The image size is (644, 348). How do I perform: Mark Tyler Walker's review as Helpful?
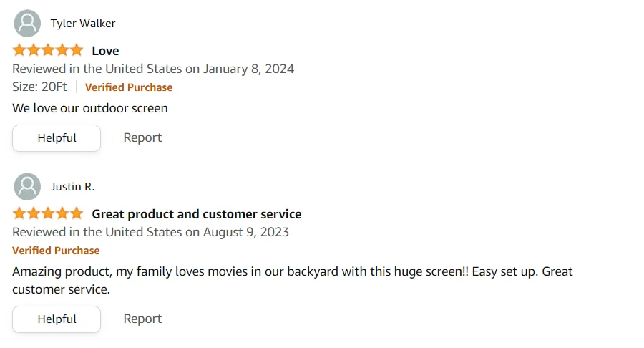click(57, 138)
